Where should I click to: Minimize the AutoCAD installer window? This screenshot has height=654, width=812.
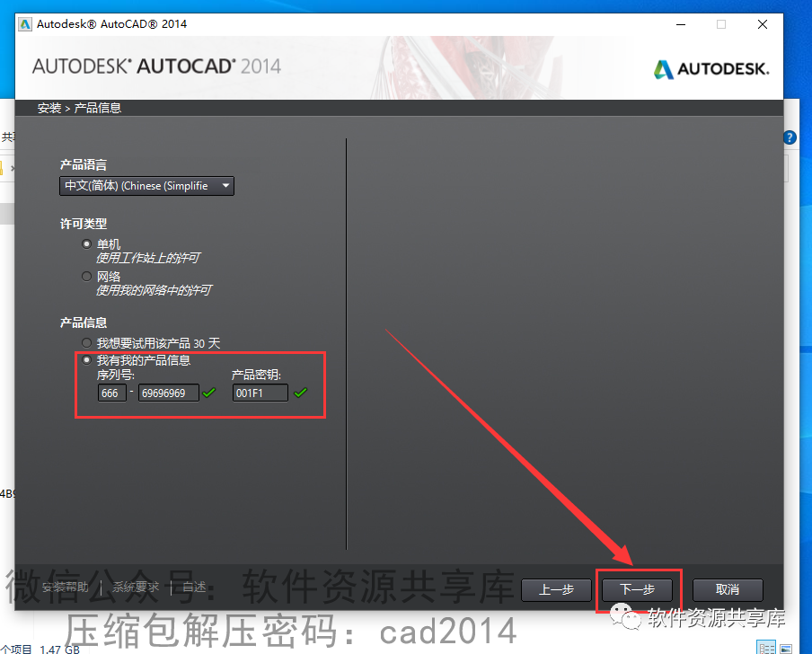click(x=681, y=24)
